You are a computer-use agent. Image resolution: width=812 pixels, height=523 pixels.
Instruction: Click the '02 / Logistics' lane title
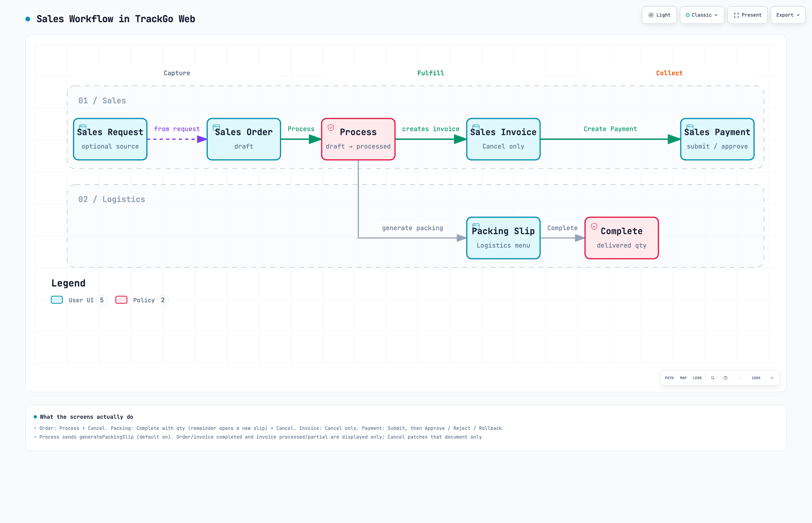[x=111, y=199]
